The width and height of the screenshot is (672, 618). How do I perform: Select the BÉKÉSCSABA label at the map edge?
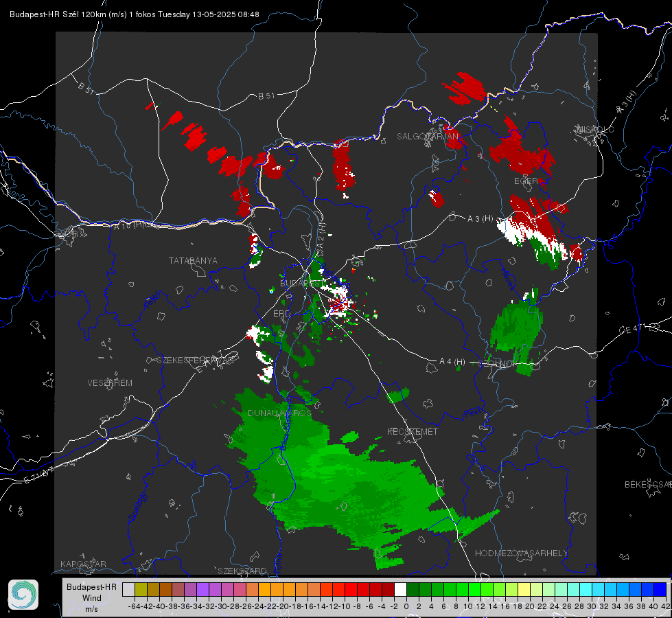(648, 485)
